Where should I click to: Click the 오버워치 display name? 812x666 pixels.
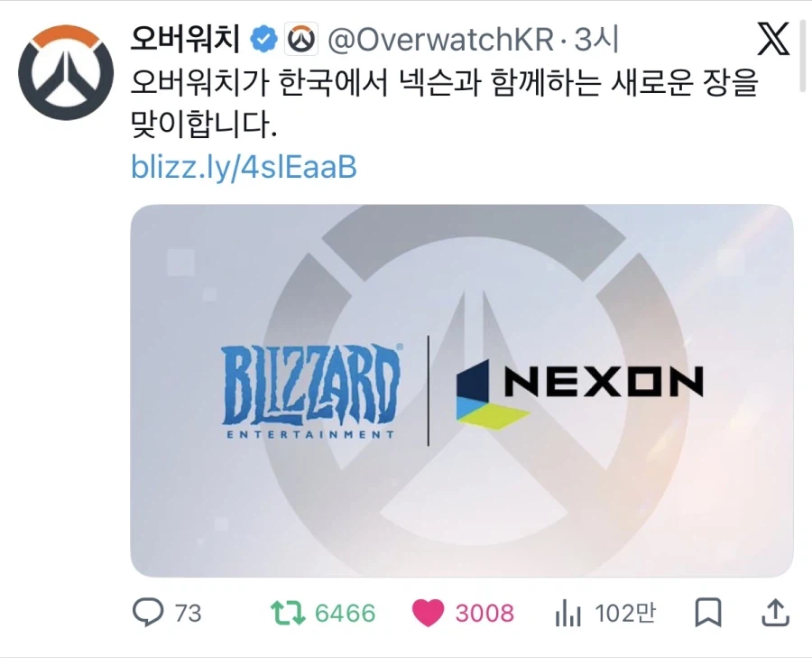(x=185, y=40)
